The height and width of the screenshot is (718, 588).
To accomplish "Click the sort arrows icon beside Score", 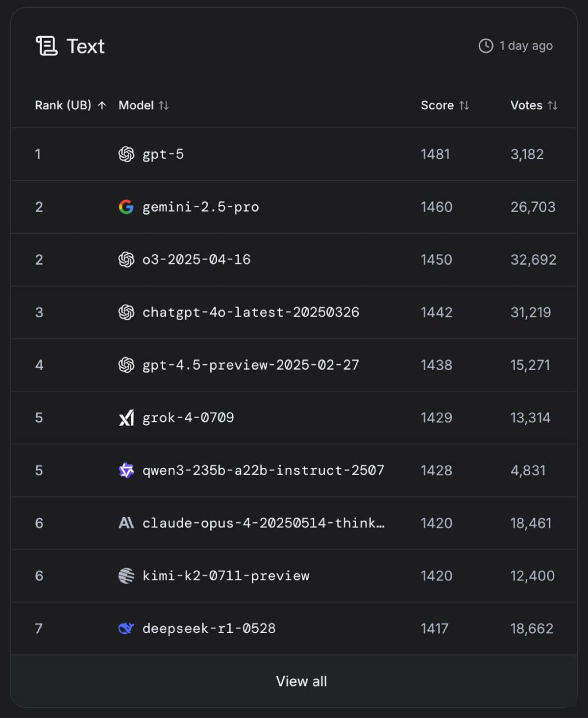I will [464, 105].
